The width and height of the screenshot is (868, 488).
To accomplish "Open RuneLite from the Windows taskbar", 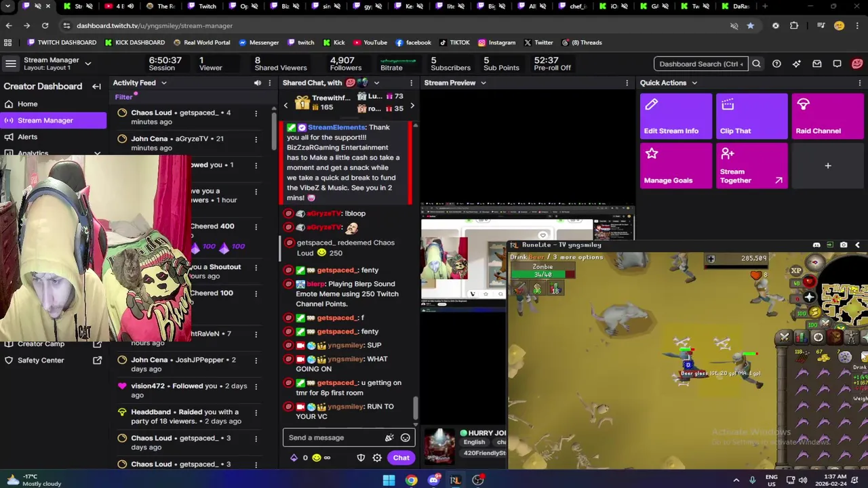I will click(455, 480).
